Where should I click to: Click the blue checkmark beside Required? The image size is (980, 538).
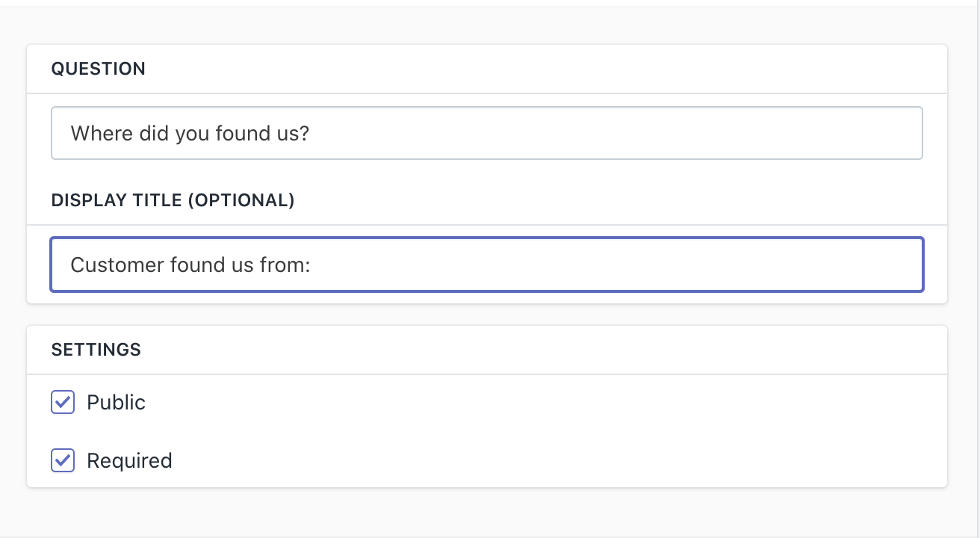coord(63,460)
